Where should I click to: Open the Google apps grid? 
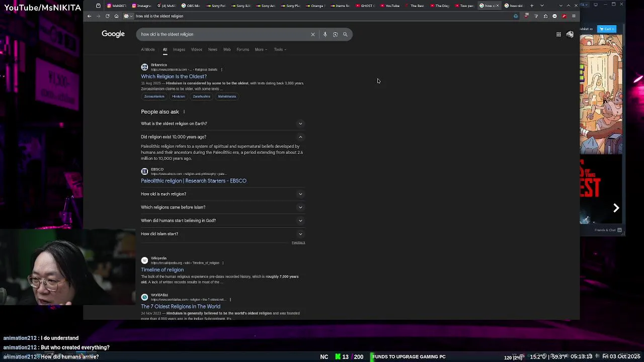tap(558, 34)
